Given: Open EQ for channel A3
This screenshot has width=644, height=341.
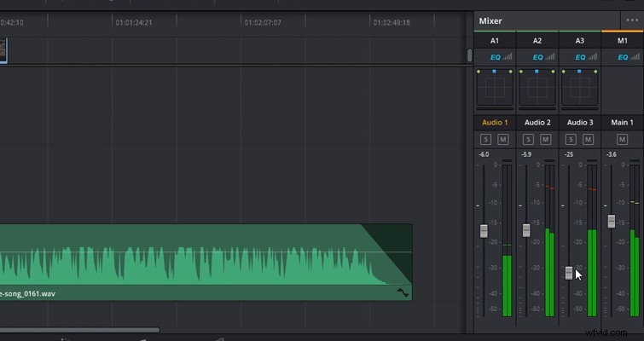Looking at the screenshot, I should [x=580, y=57].
